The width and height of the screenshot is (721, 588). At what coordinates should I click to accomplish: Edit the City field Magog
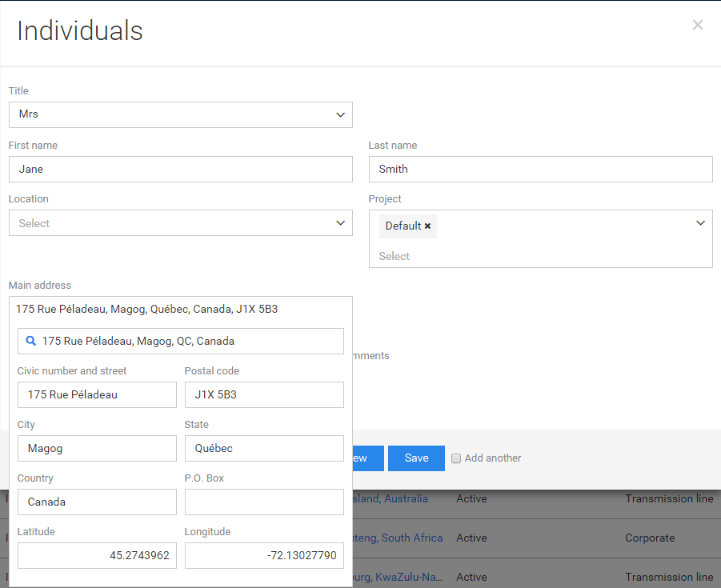pyautogui.click(x=97, y=448)
